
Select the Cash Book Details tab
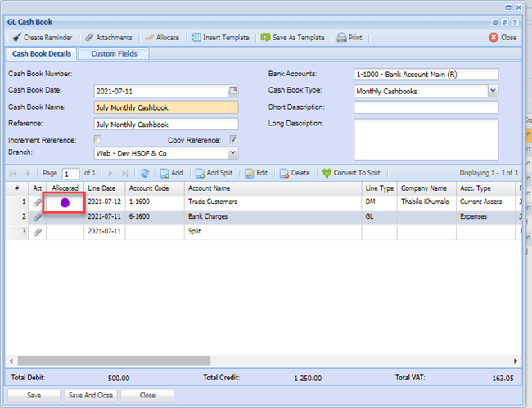click(x=41, y=54)
